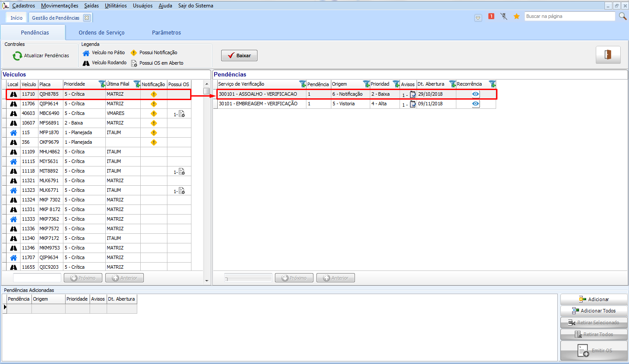Click the Placa column header in Veículos
This screenshot has height=364, width=629.
tap(50, 84)
